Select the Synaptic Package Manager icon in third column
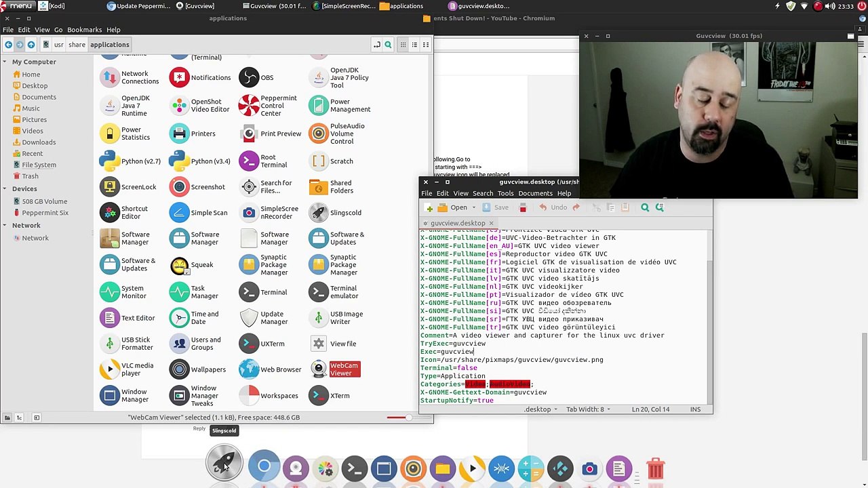868x488 pixels. click(249, 265)
